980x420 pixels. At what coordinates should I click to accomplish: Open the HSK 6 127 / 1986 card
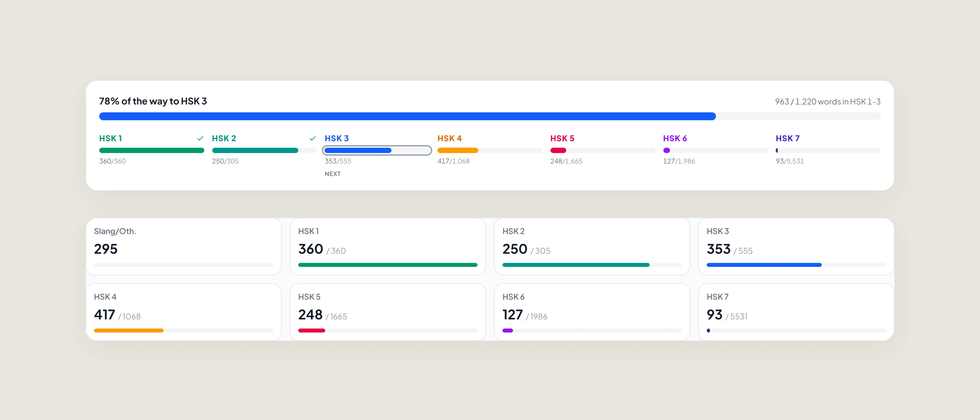point(592,312)
